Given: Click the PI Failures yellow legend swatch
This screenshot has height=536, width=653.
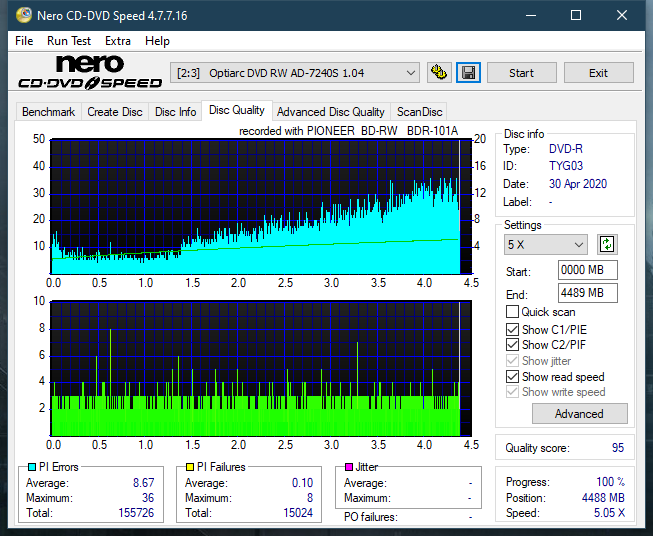Looking at the screenshot, I should coord(190,467).
